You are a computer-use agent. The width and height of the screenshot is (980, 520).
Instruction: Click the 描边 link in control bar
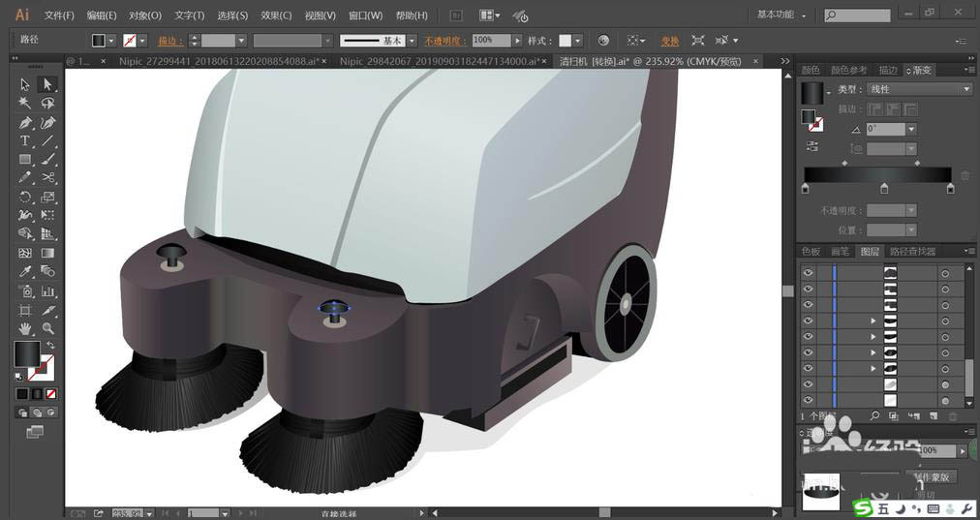(170, 41)
